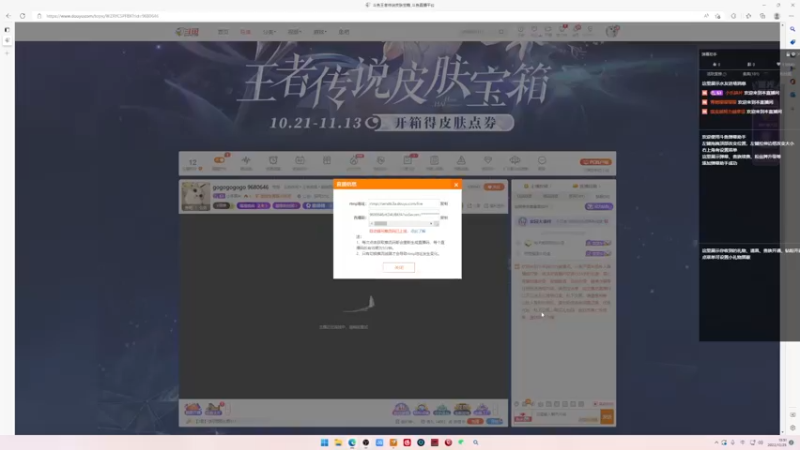
Task: Open the calendar icon with red badge
Action: pos(407,162)
